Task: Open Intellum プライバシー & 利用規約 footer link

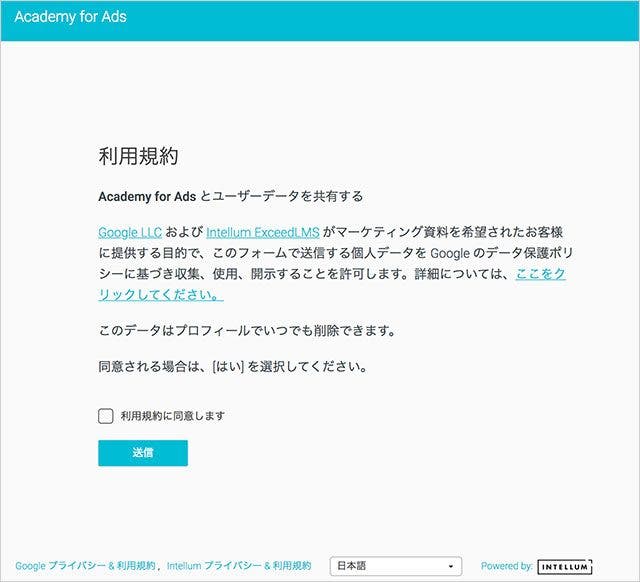Action: tap(239, 566)
